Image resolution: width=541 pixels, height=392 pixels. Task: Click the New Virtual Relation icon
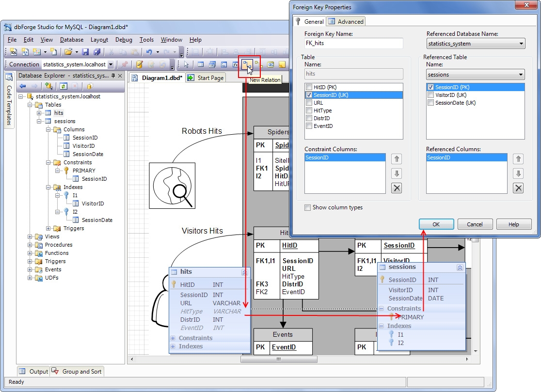point(258,64)
